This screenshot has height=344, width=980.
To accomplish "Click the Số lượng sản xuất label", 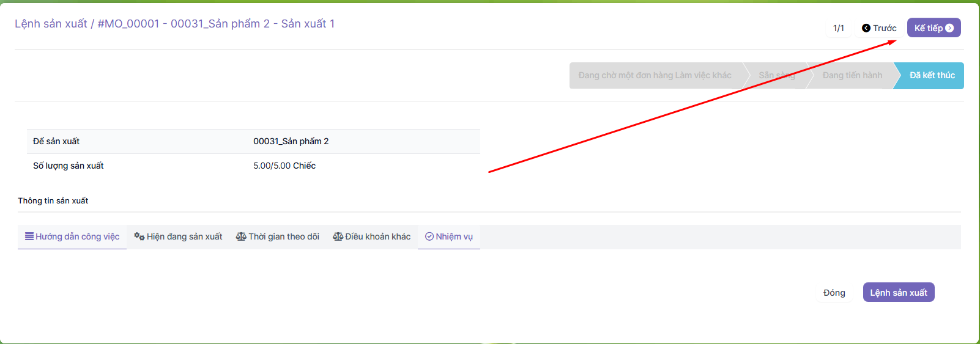I will pos(69,166).
